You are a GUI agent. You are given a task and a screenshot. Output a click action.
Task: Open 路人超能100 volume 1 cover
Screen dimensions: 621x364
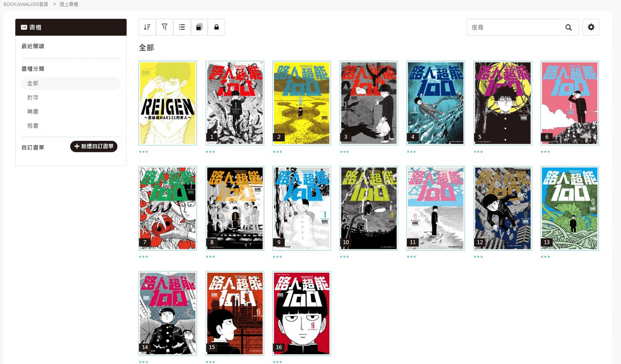[235, 103]
